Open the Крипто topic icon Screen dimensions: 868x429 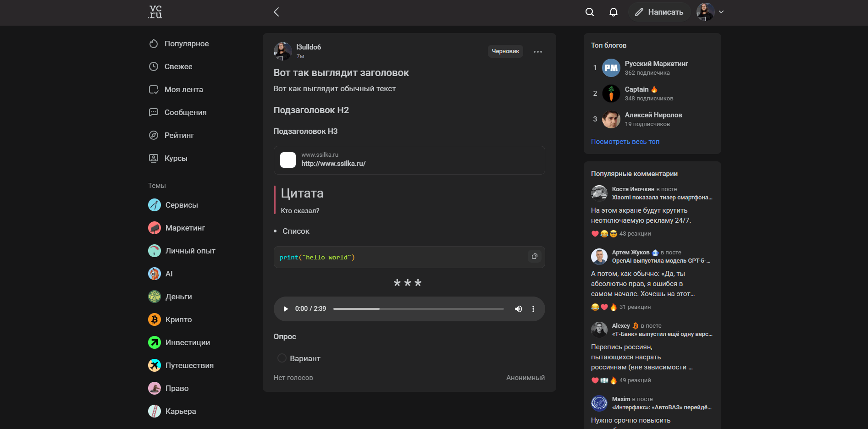(x=155, y=319)
